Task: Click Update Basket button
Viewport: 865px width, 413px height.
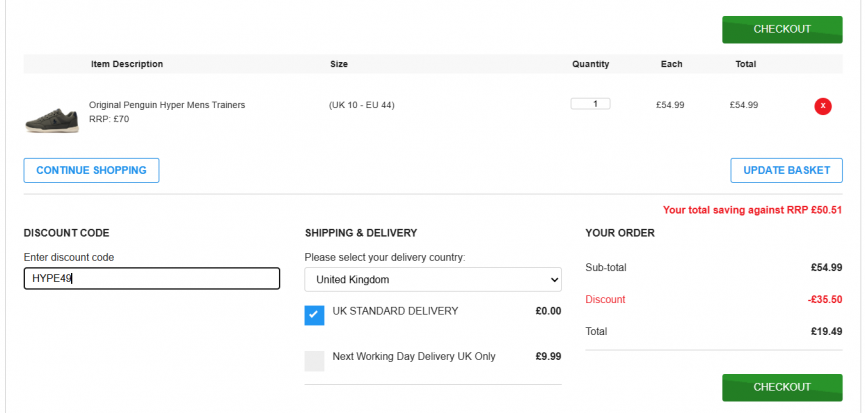Action: [786, 170]
